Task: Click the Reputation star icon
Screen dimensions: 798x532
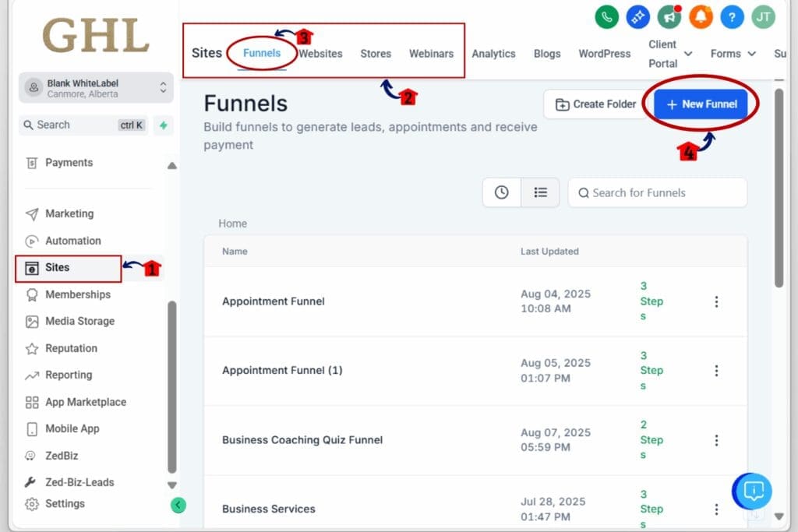Action: tap(31, 348)
